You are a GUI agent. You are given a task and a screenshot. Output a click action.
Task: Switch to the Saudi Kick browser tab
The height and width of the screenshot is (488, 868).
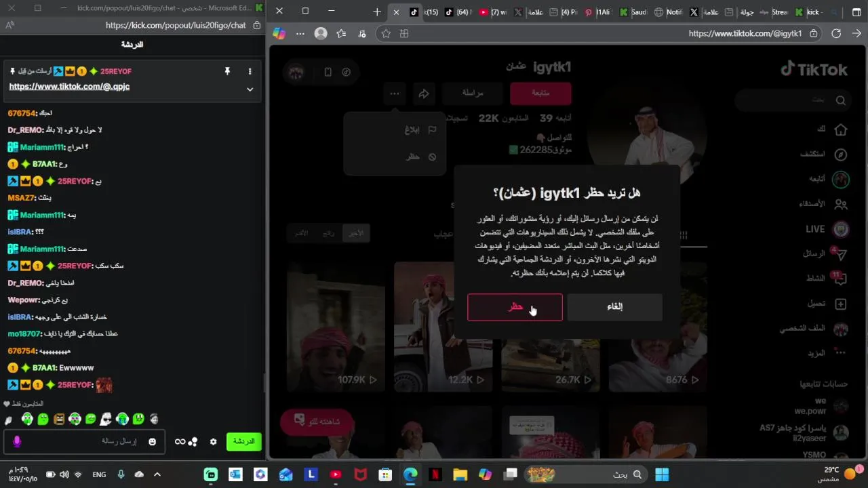coord(633,12)
